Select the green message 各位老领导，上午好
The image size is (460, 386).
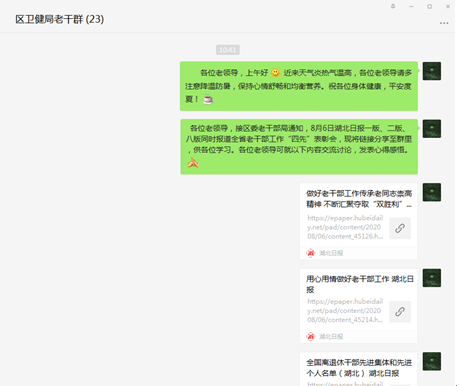pos(299,86)
